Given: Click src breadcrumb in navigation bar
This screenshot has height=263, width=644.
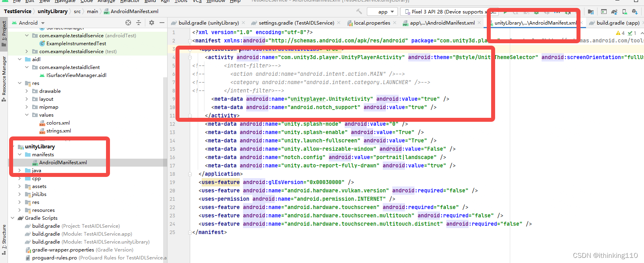Looking at the screenshot, I should (77, 12).
